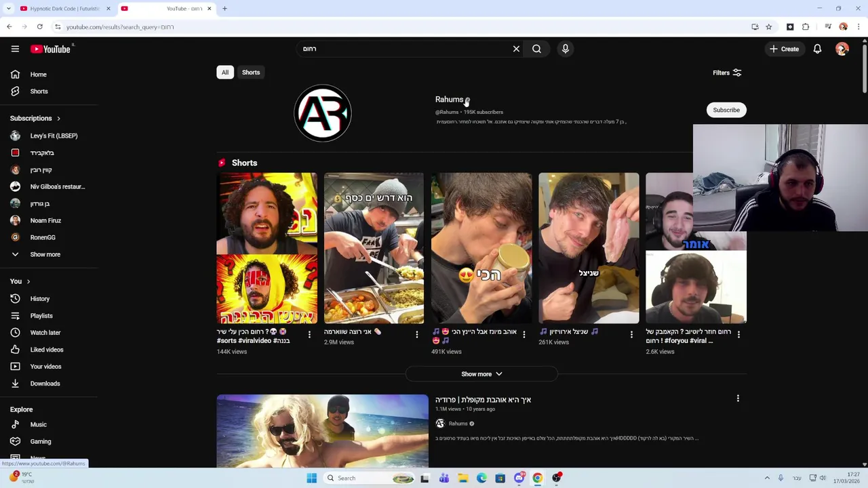This screenshot has width=868, height=488.
Task: Show hidden system tray icons
Action: tap(767, 478)
